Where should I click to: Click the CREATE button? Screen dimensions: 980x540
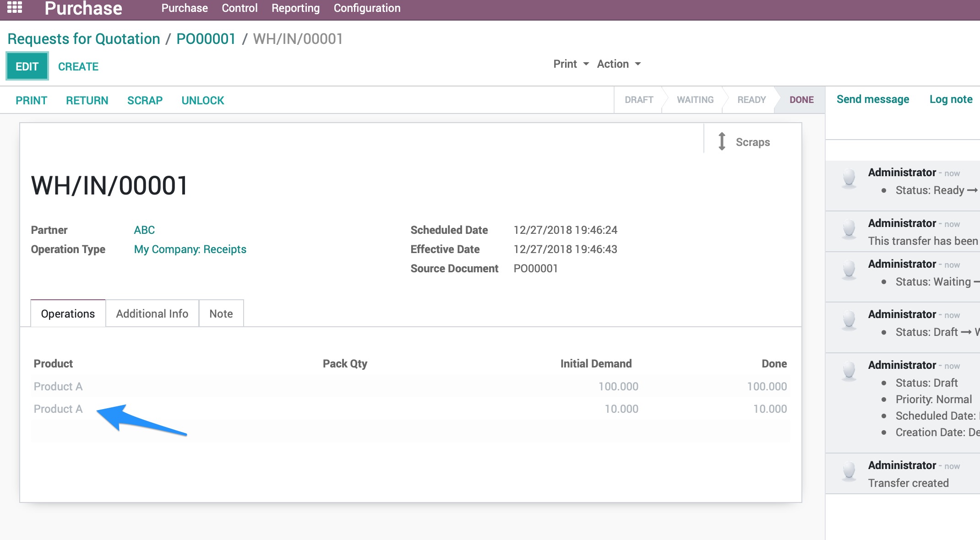(x=78, y=66)
